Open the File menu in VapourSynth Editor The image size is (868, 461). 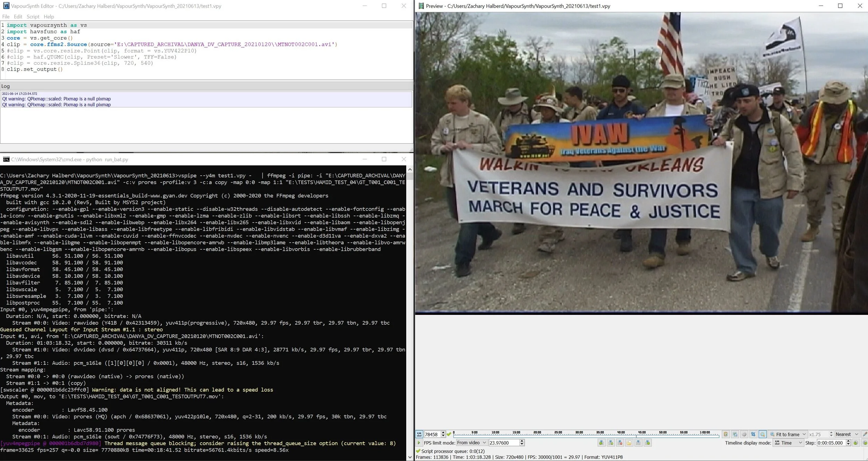point(6,17)
